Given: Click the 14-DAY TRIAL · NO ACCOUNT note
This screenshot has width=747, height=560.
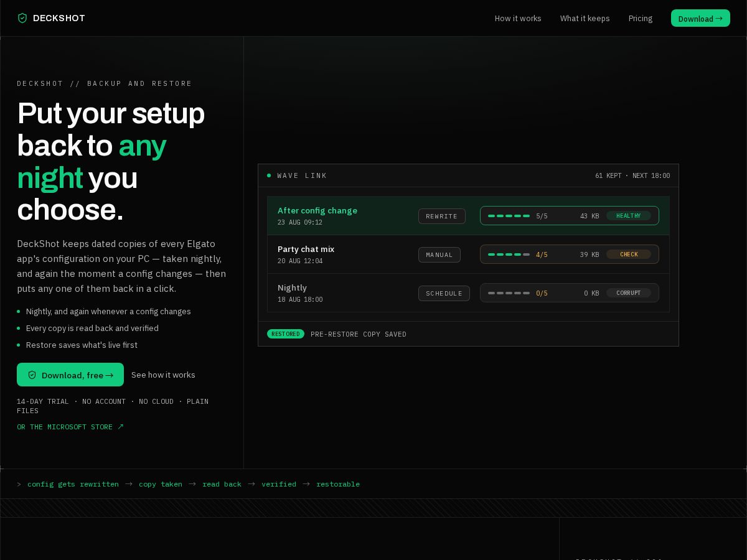Looking at the screenshot, I should click(x=113, y=406).
